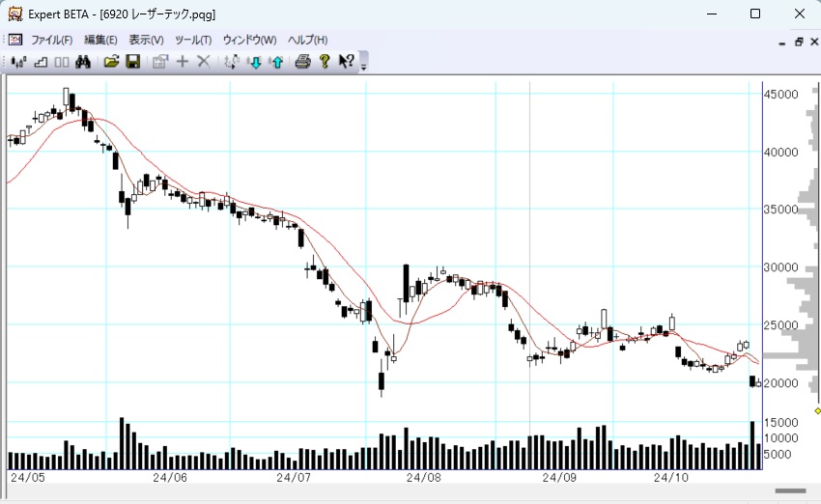Click the binoculars search icon
821x504 pixels.
[x=83, y=62]
